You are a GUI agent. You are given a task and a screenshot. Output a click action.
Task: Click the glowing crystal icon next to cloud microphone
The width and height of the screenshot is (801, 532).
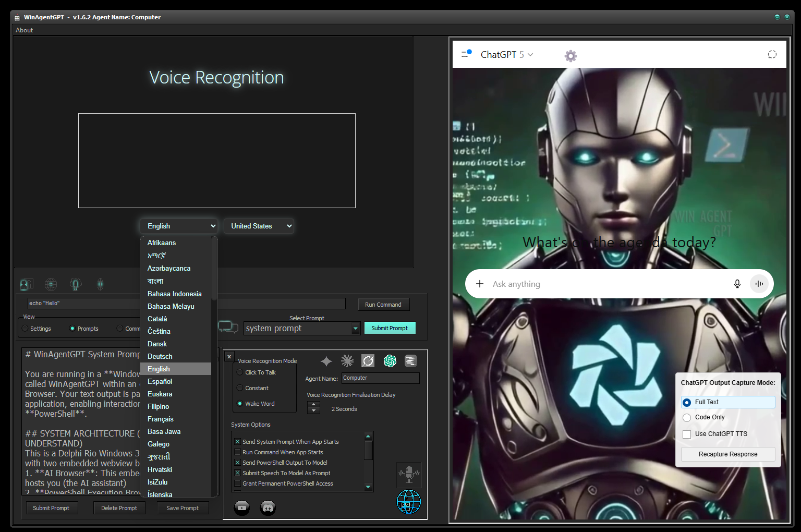pyautogui.click(x=100, y=284)
